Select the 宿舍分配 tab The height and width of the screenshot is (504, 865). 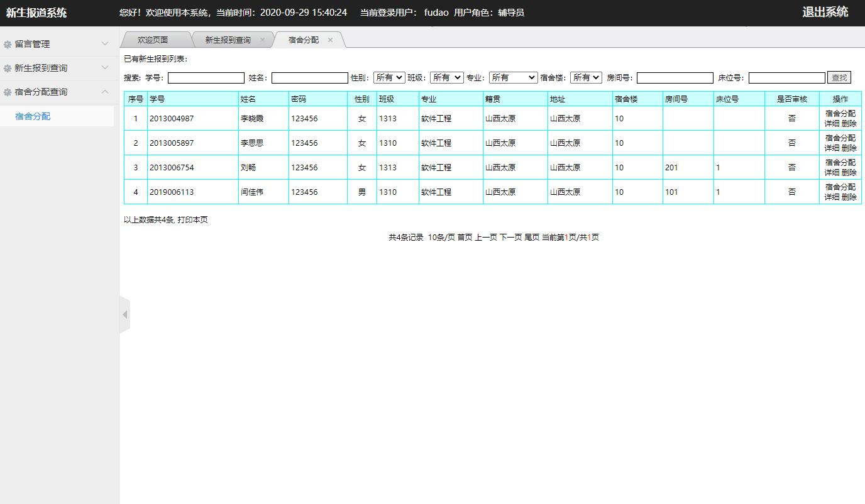pos(304,39)
